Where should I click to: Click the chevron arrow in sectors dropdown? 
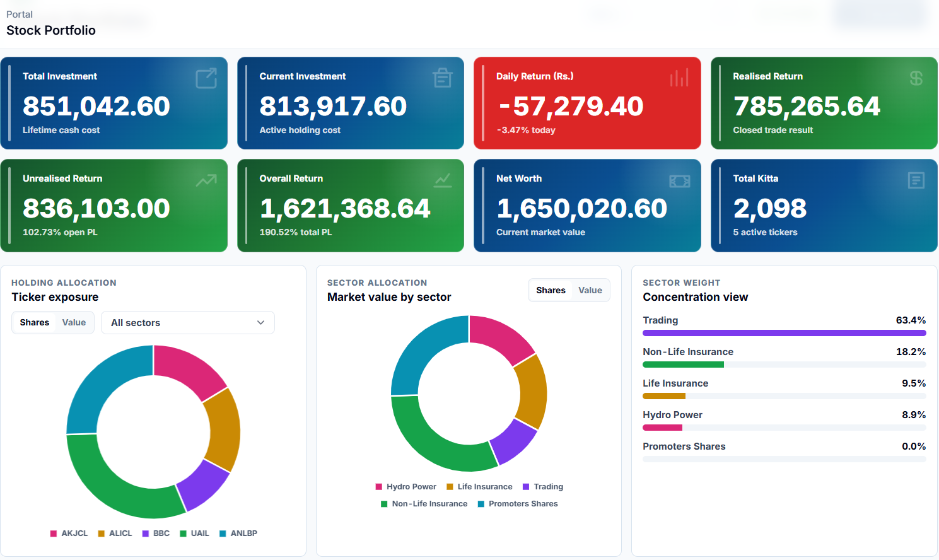pos(260,322)
